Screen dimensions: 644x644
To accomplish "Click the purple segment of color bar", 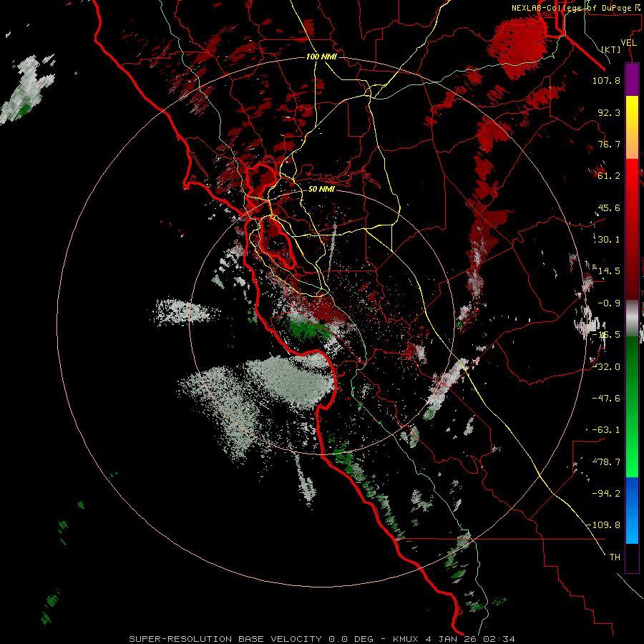I will click(632, 79).
